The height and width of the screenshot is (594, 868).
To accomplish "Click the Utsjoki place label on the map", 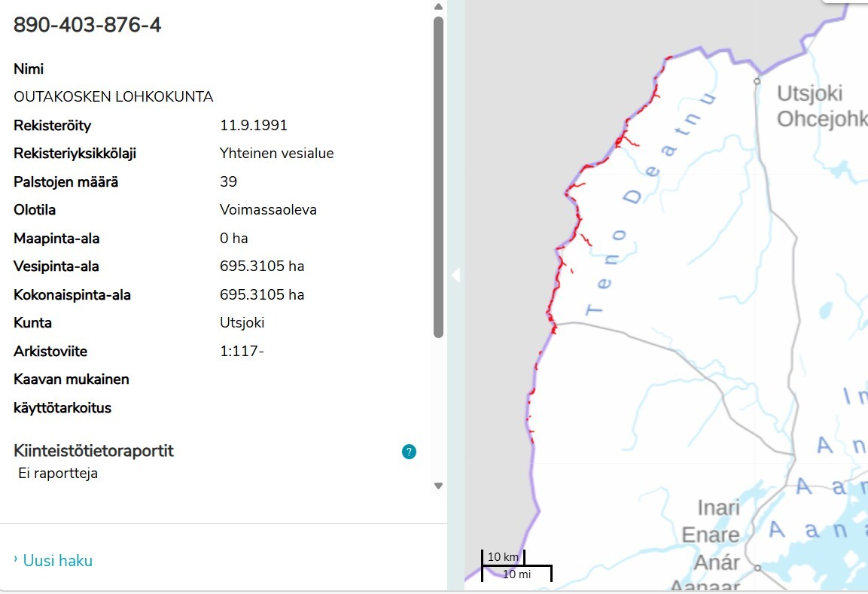I will point(811,93).
